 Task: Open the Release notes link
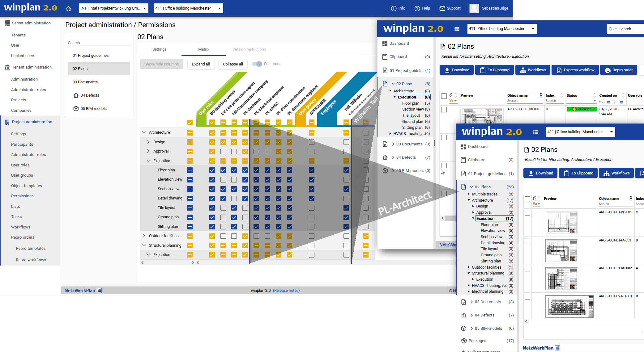286,291
